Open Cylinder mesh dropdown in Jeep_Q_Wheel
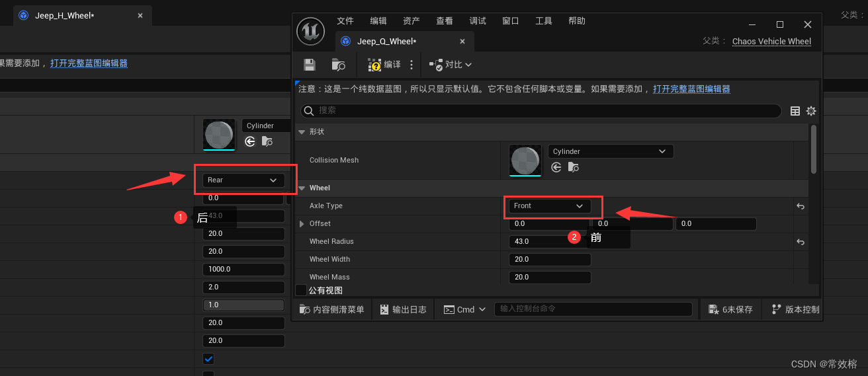 [x=611, y=151]
